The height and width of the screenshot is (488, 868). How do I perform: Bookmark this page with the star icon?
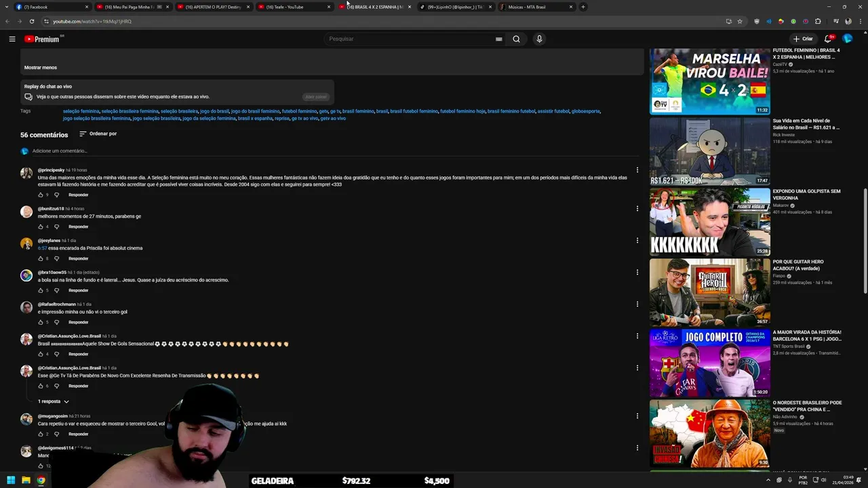click(740, 21)
